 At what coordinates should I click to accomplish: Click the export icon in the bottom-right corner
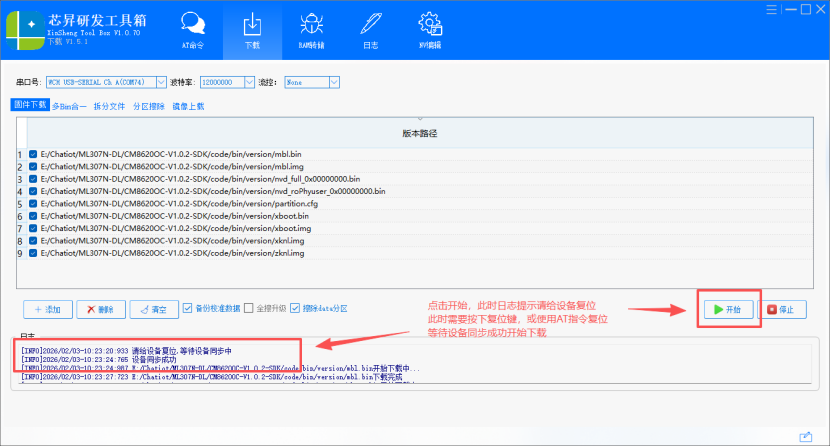point(806,436)
